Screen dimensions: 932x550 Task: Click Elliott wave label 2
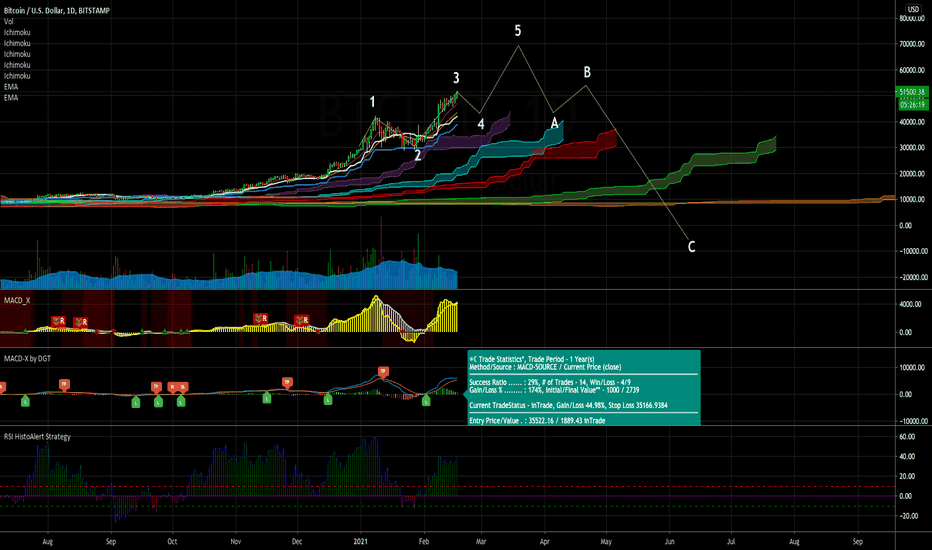(418, 156)
